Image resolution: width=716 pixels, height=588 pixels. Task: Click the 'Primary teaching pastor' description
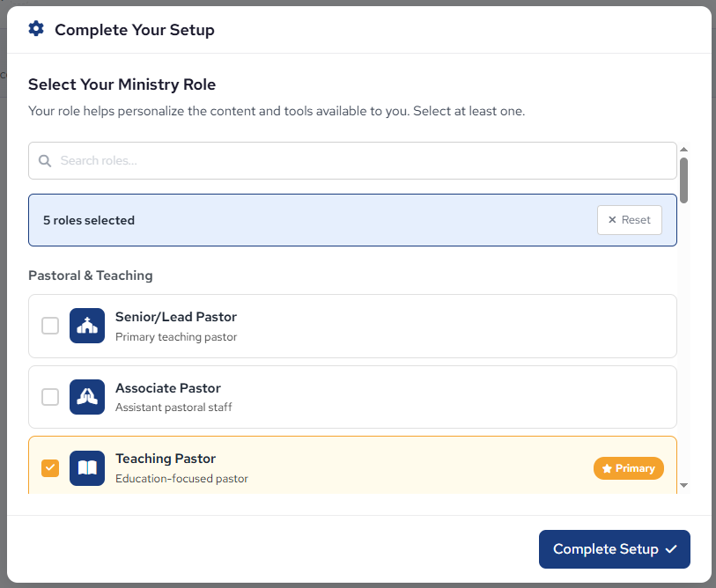[176, 337]
